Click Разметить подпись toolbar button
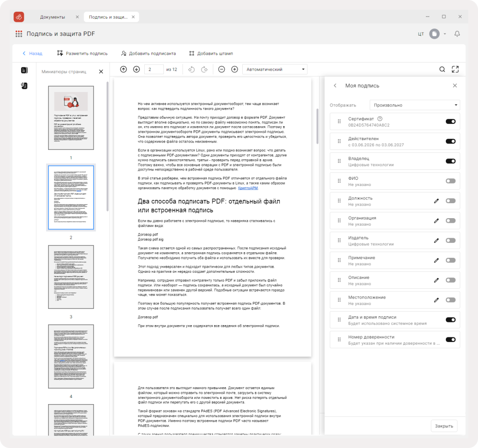Screen dimensions: 478x448 [82, 53]
